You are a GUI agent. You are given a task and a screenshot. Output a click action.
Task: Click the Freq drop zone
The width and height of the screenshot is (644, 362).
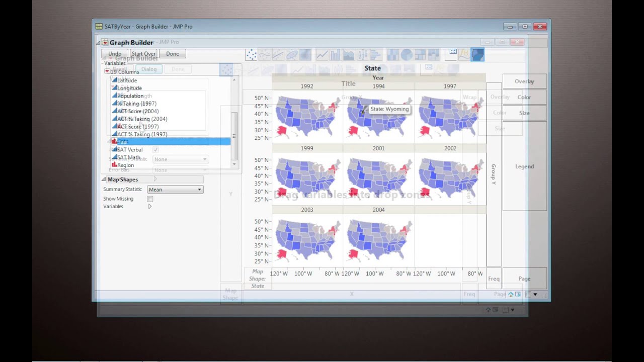494,279
